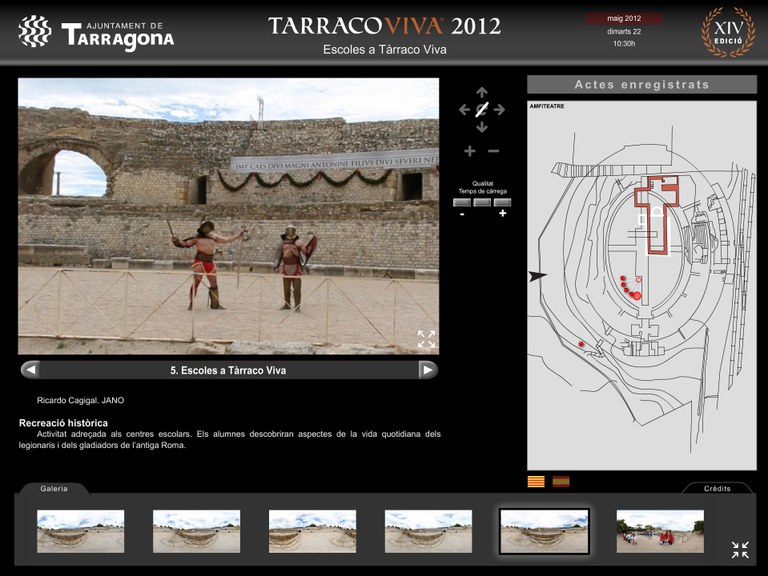Select the lowest quality level button
768x576 pixels.
click(462, 203)
